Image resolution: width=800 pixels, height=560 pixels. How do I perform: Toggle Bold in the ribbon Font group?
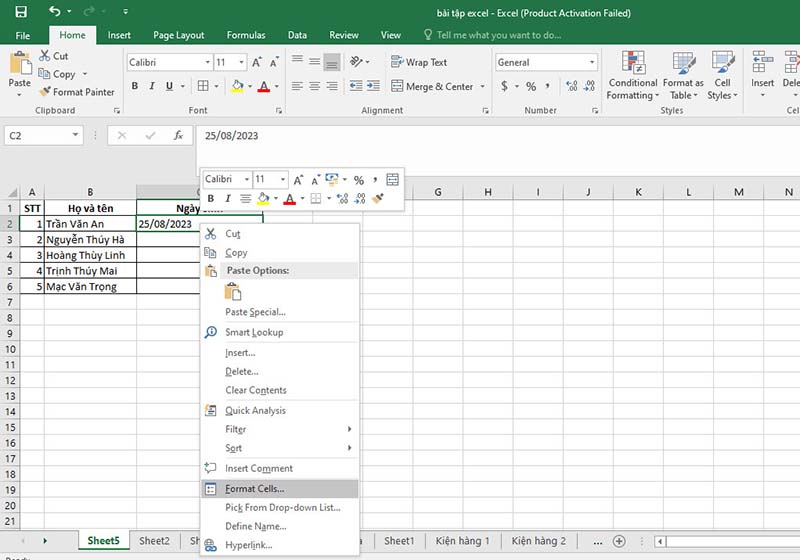[x=135, y=86]
